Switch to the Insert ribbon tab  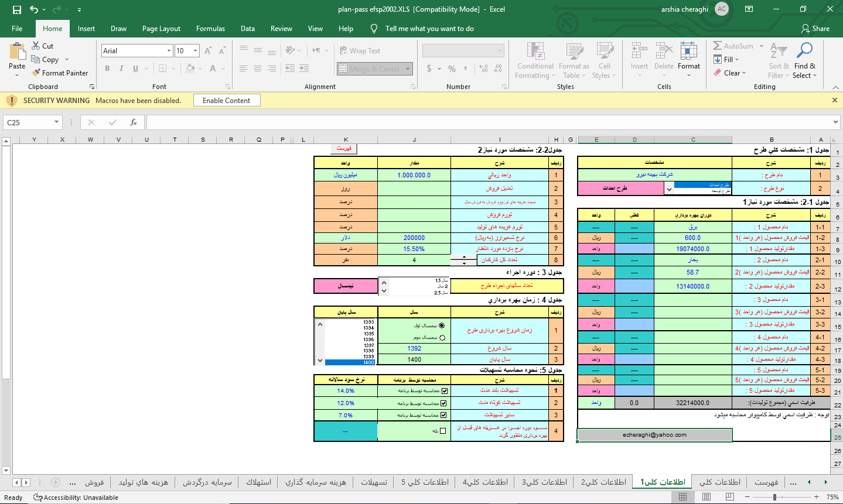pyautogui.click(x=86, y=29)
